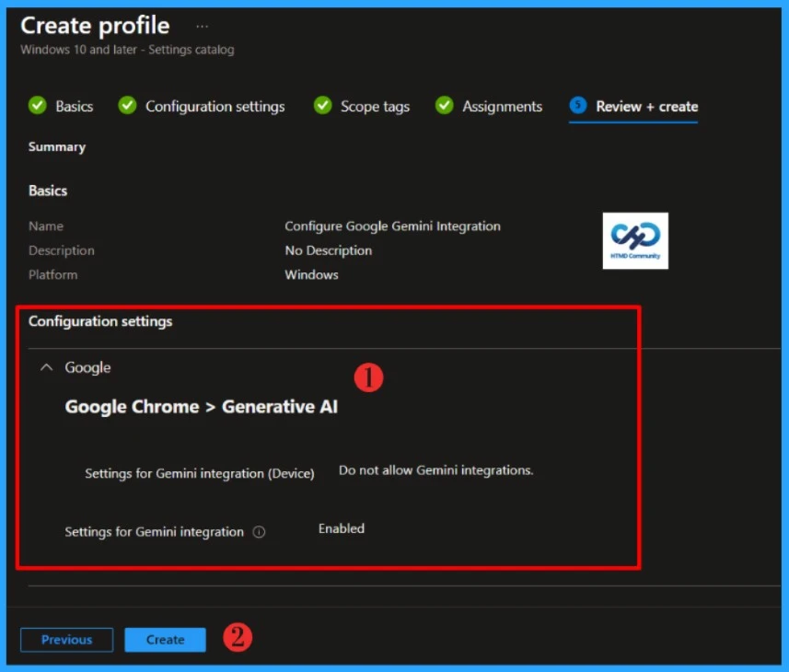Viewport: 789px width, 672px height.
Task: Click the Basics section heading under Summary
Action: (x=48, y=191)
